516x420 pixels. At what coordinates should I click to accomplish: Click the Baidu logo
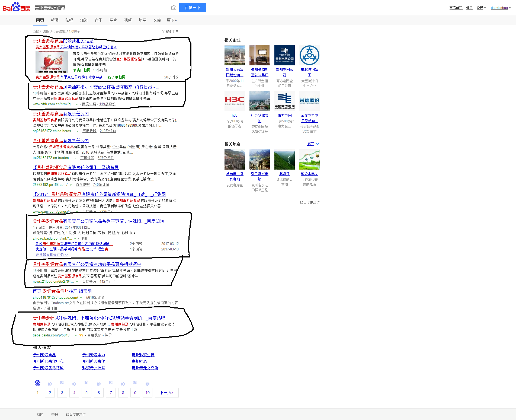click(x=16, y=7)
